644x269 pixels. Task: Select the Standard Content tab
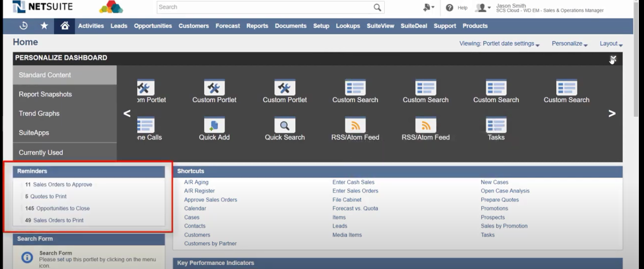(65, 75)
